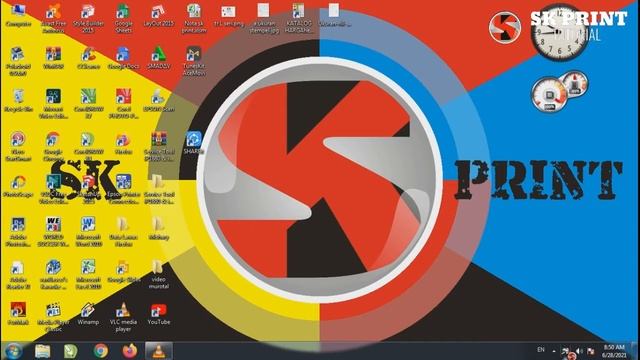Open the Nota sk print file

(x=194, y=18)
